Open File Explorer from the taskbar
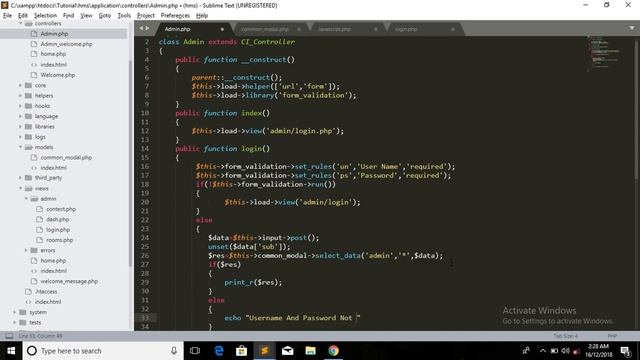Viewport: 640px width, 360px height. (x=311, y=351)
